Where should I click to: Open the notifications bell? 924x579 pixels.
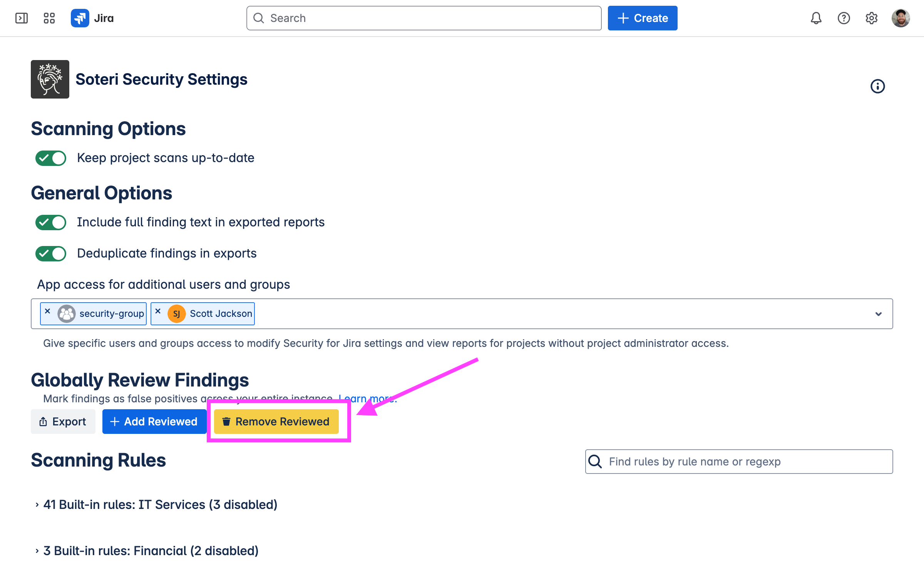816,18
